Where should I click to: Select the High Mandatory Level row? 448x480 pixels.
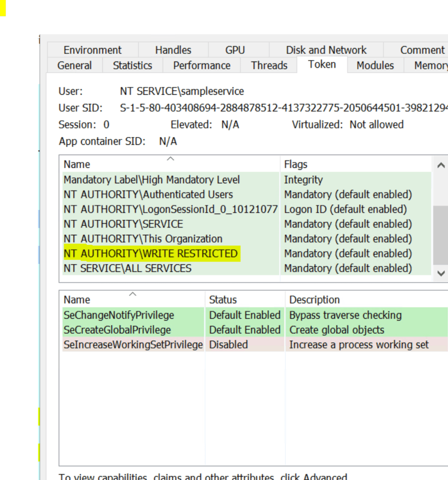[x=151, y=180]
